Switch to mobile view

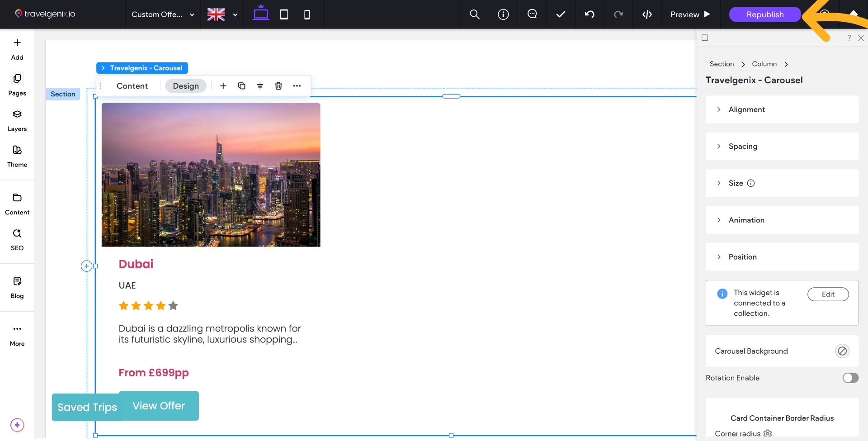[307, 14]
